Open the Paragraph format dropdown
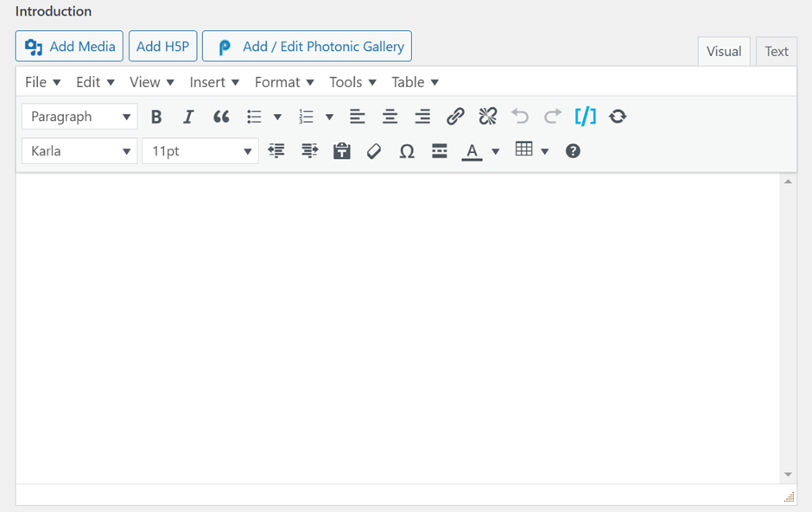 [79, 117]
